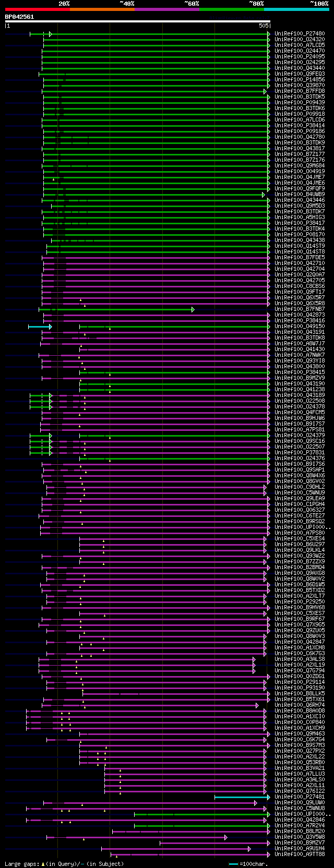The image size is (334, 868).
Task: Click the red 20% identity legend segment
Action: coord(37,9)
